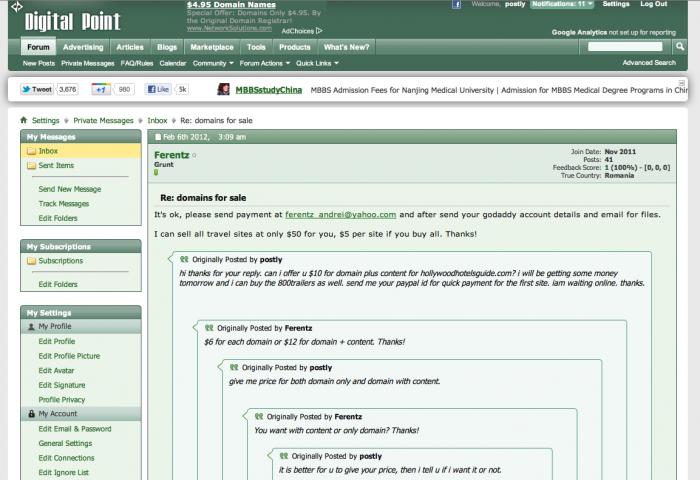The height and width of the screenshot is (480, 700).
Task: Click the search magnifier button
Action: click(x=679, y=46)
